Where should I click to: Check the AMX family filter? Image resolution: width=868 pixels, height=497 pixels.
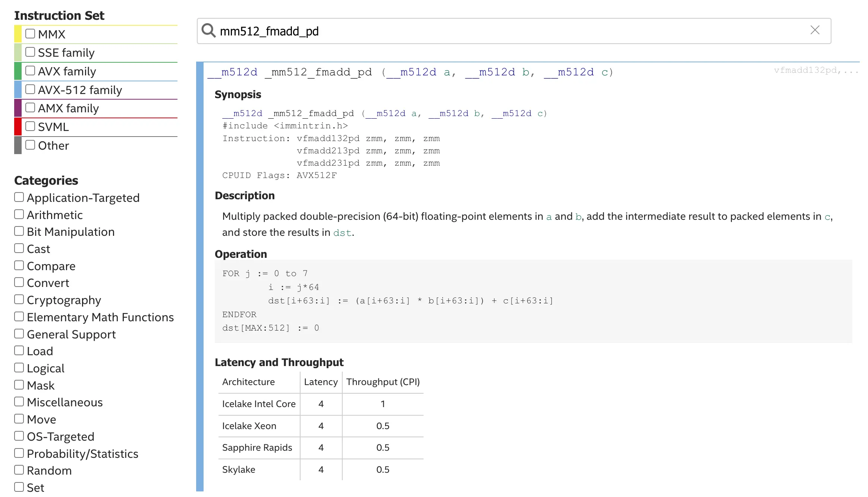(30, 107)
